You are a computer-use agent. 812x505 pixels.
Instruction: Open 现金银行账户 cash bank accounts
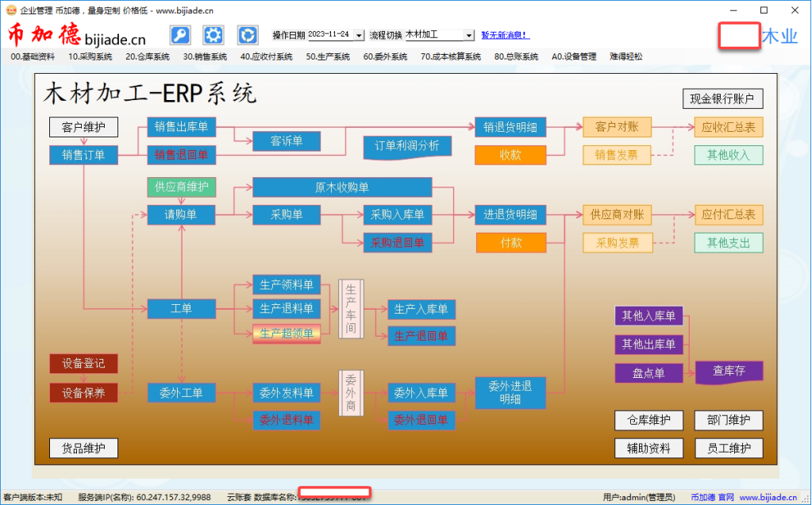(722, 98)
